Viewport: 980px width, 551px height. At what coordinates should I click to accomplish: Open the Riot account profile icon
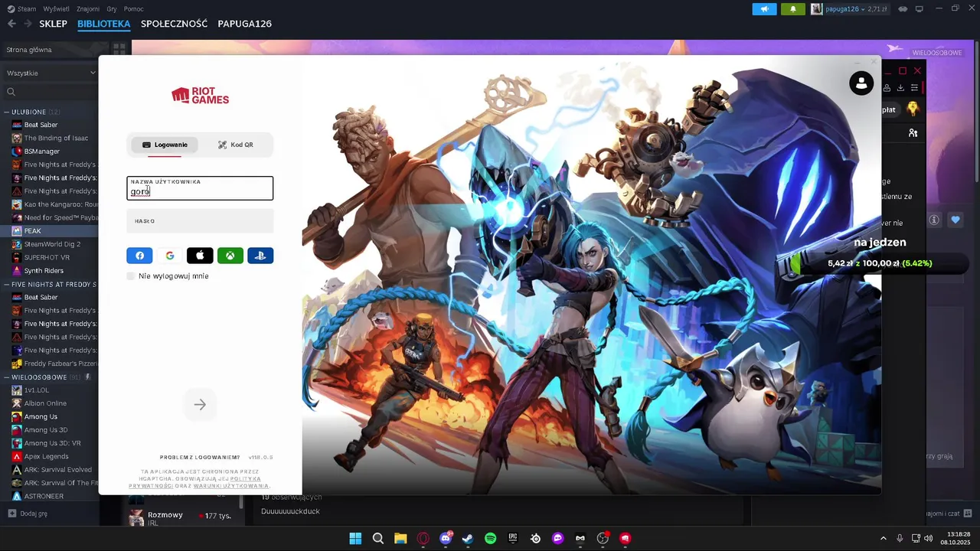[861, 83]
